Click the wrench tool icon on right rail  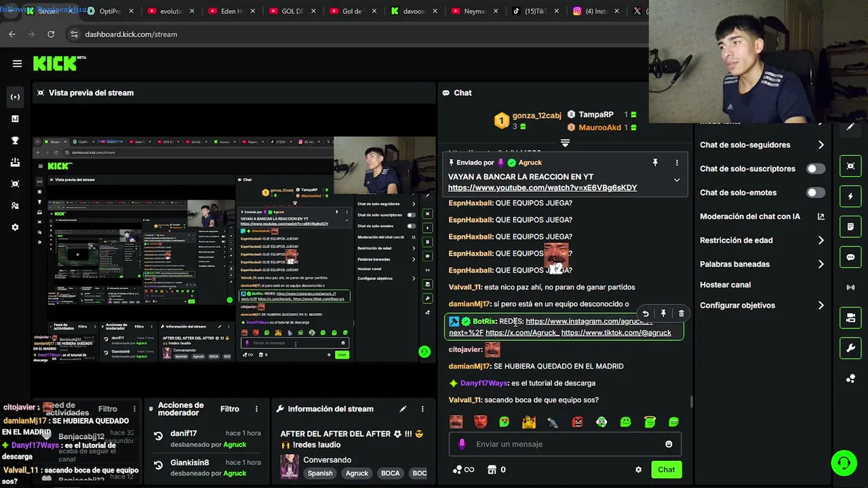click(850, 348)
